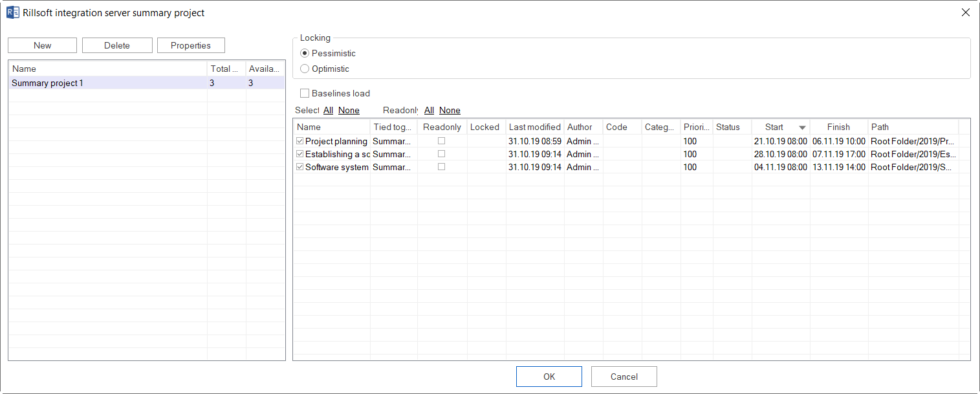Click the Categ... column header

point(661,127)
